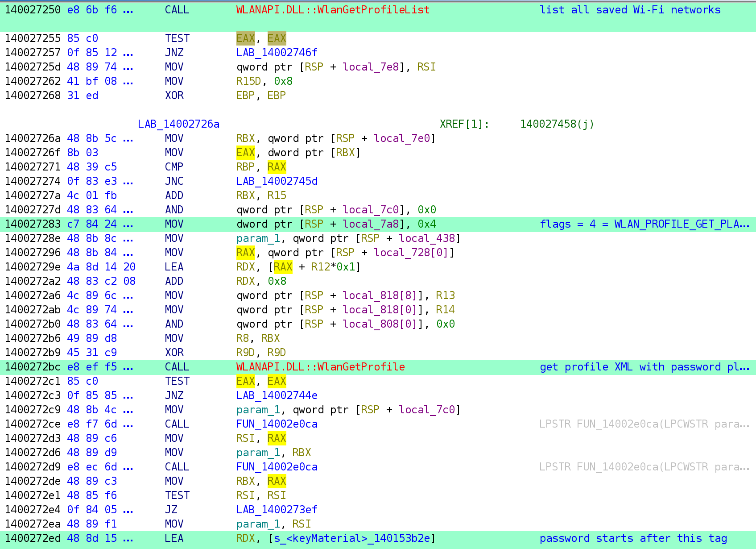756x549 pixels.
Task: Click the R15D register operand
Action: tap(248, 81)
